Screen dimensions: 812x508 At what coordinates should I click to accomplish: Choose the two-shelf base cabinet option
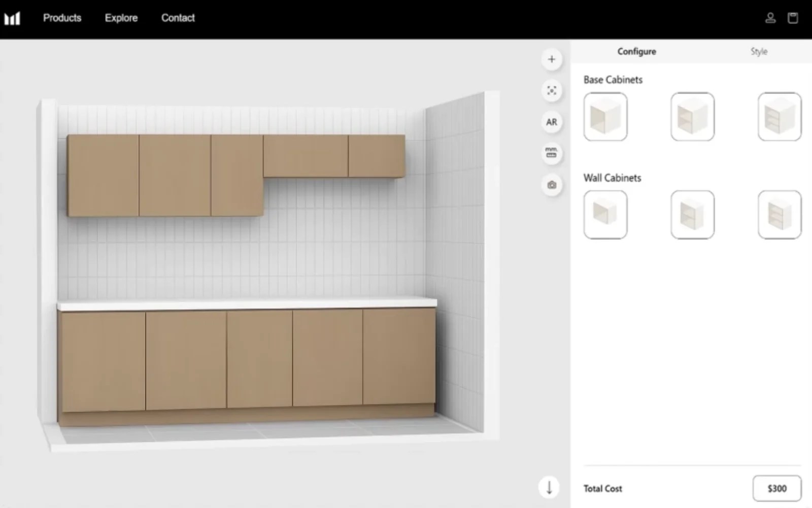click(x=780, y=116)
